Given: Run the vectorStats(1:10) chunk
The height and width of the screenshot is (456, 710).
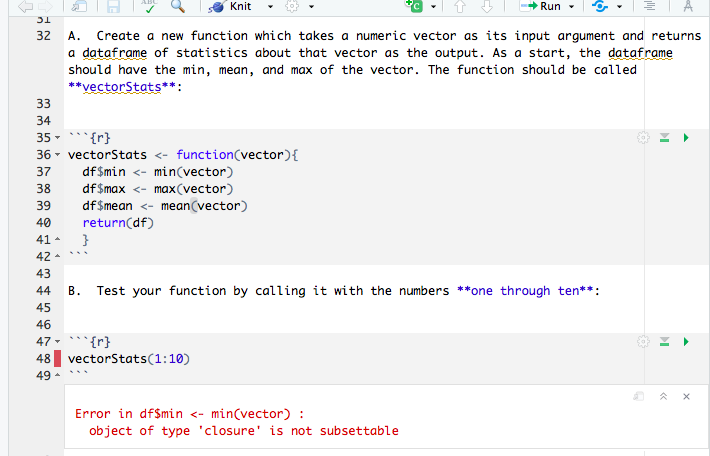Looking at the screenshot, I should 686,341.
